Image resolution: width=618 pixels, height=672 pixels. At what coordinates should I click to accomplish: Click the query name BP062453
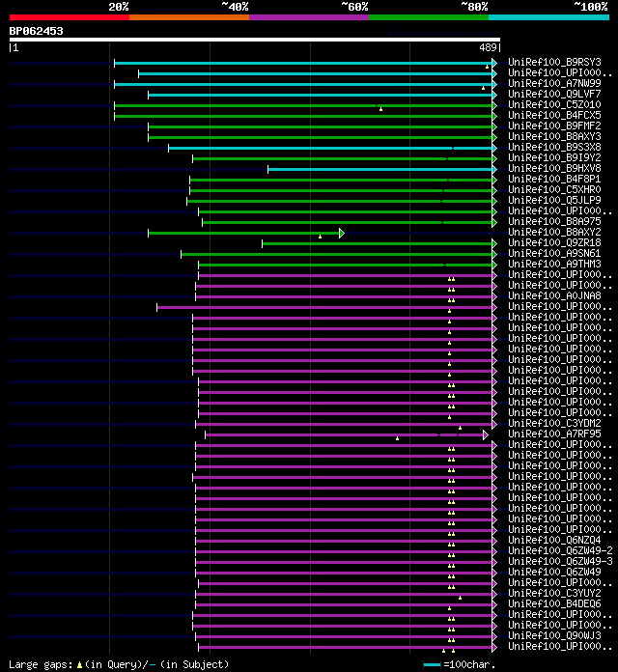(x=36, y=31)
